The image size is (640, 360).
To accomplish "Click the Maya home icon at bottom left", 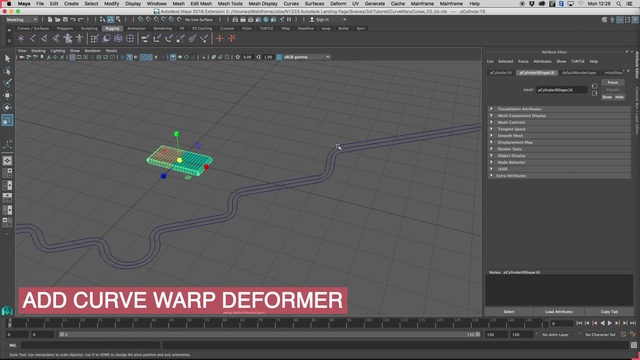I will pyautogui.click(x=7, y=311).
